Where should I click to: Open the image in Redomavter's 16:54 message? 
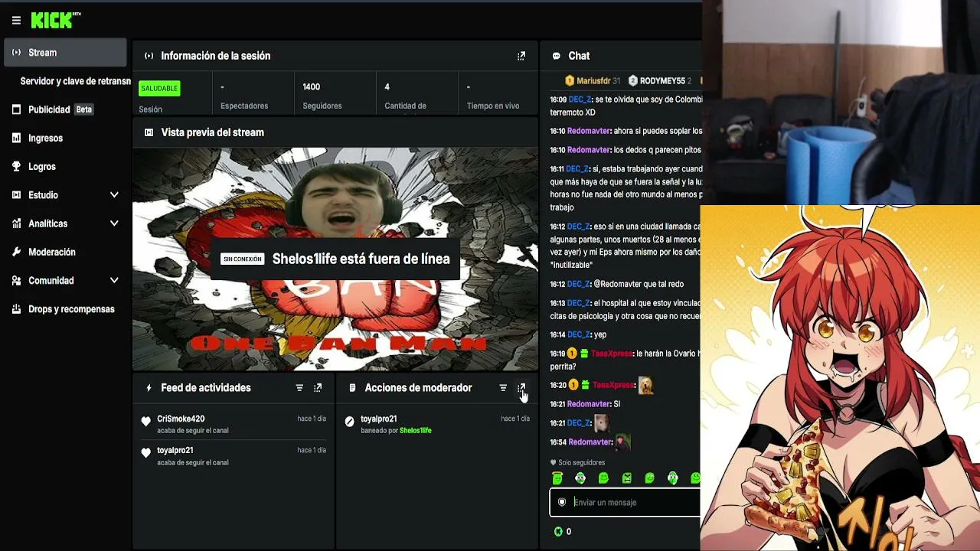tap(622, 442)
